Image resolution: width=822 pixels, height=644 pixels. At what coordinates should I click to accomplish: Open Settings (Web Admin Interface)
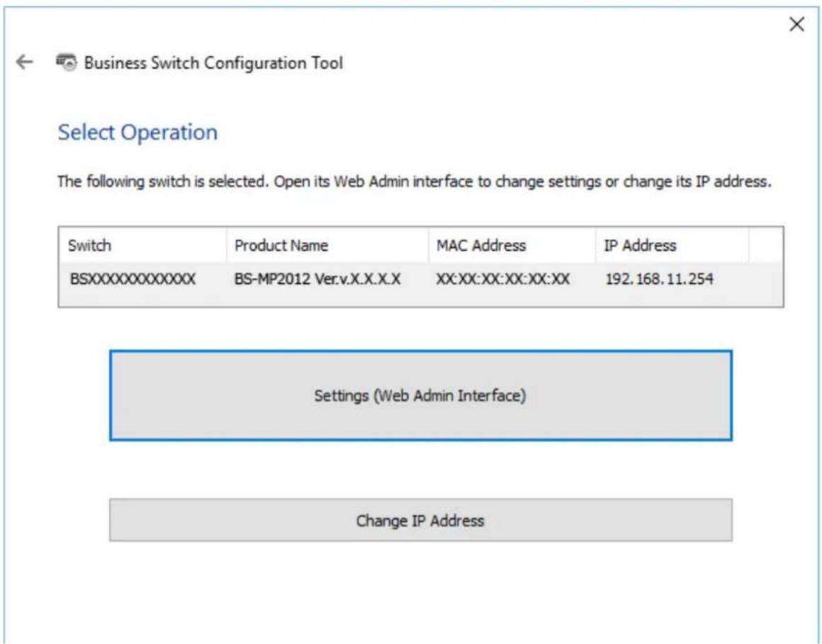(420, 395)
